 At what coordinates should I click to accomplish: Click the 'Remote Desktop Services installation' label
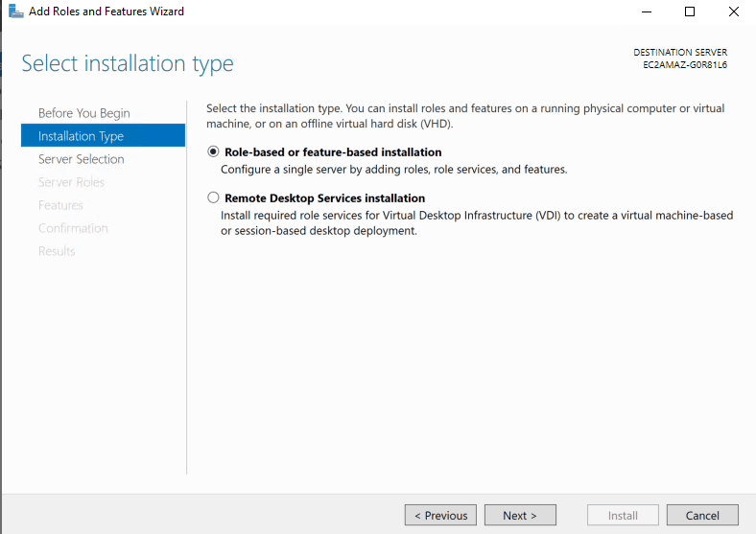click(325, 198)
